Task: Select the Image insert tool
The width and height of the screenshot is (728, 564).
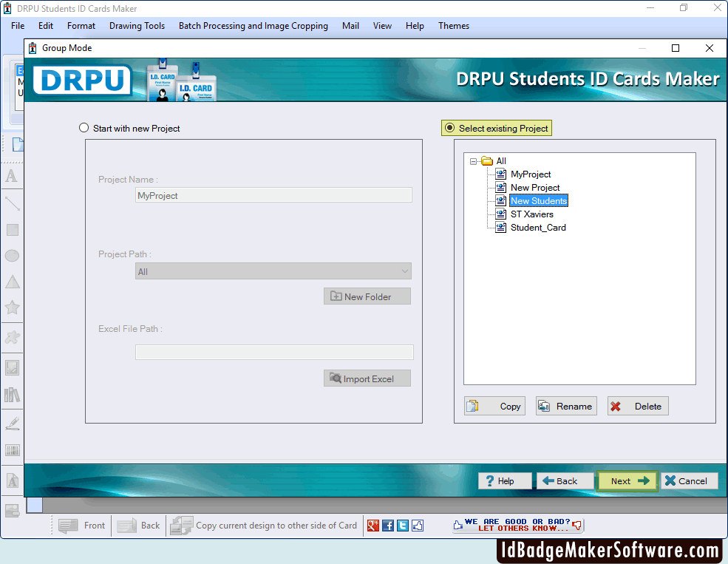Action: pyautogui.click(x=12, y=368)
